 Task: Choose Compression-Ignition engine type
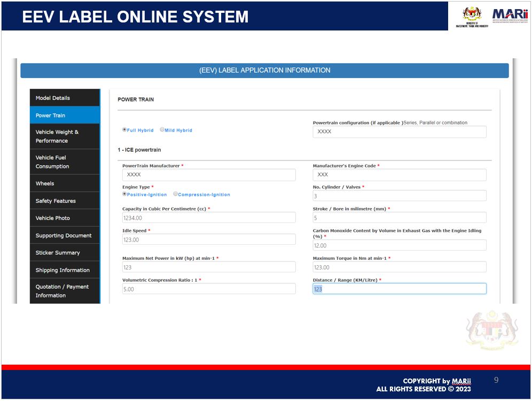pos(176,194)
